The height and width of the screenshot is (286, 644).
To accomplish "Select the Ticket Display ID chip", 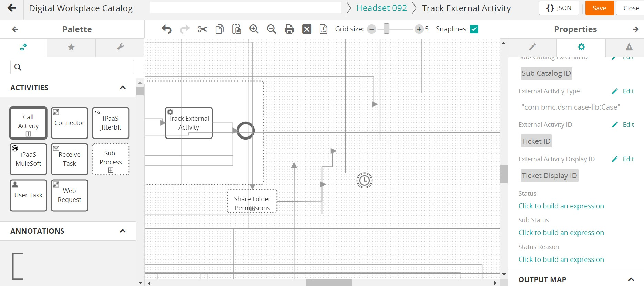I will [x=549, y=176].
